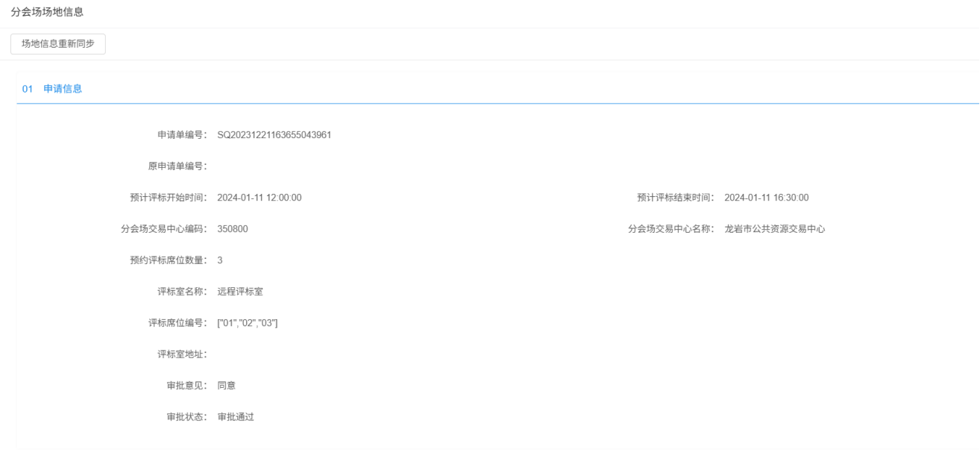
Task: Select the 01 申请信息 section header
Action: point(52,89)
